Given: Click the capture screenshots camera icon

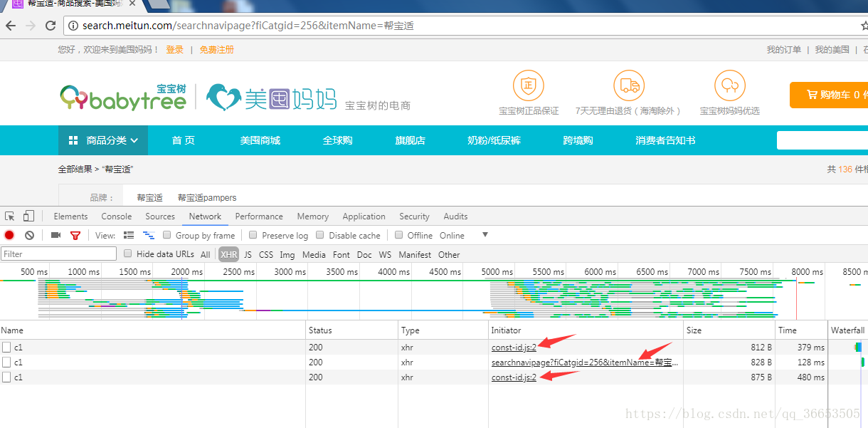Looking at the screenshot, I should [55, 235].
